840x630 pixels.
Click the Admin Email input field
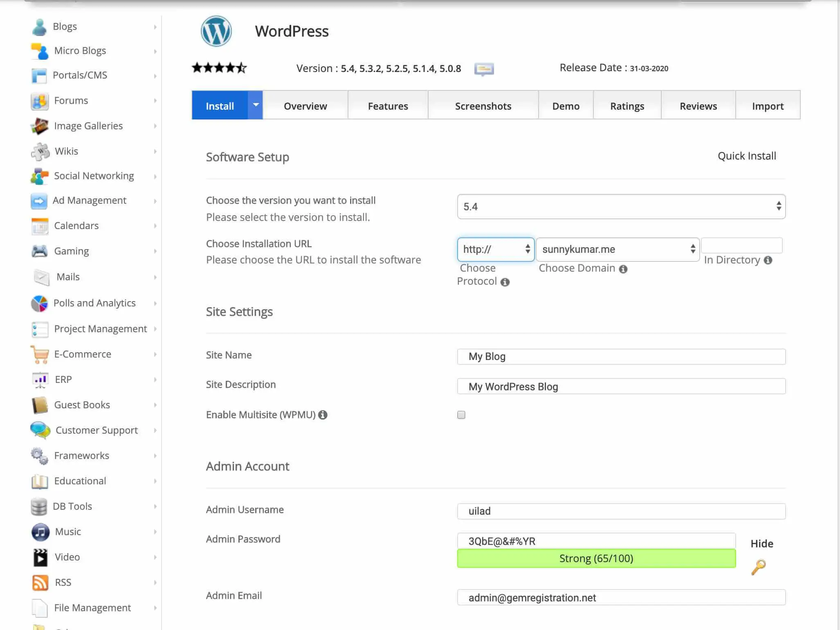pos(621,598)
